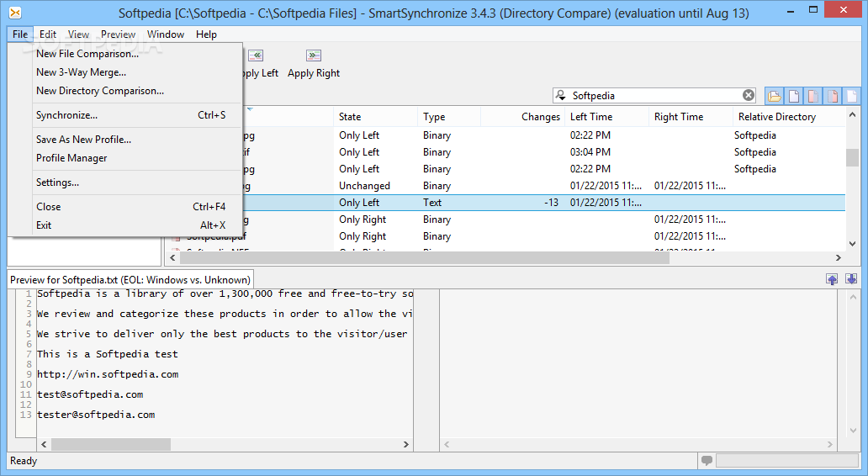Click the Preview for Softpedia.txt tab

(x=130, y=280)
